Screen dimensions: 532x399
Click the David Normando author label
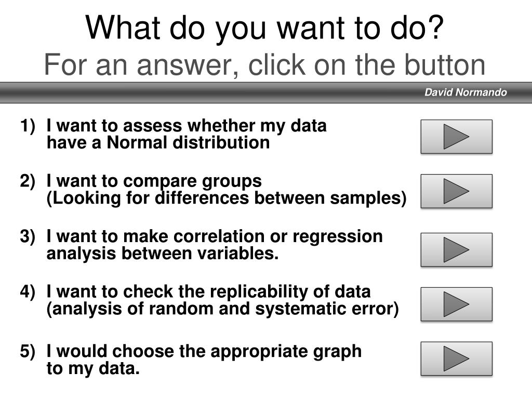pos(465,92)
